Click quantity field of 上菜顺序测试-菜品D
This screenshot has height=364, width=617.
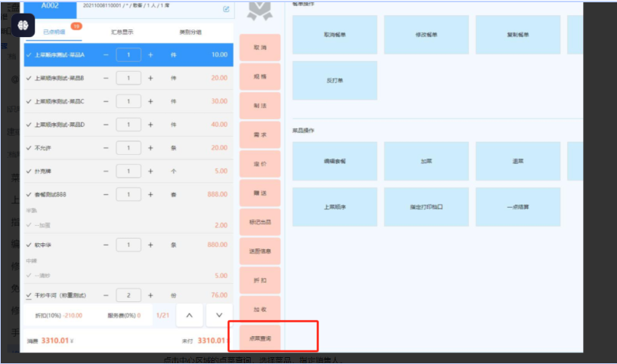(128, 125)
